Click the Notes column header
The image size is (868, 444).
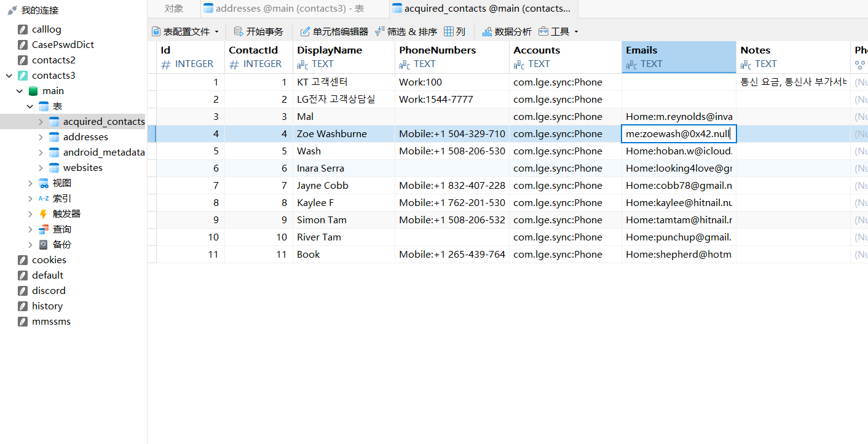[x=793, y=57]
